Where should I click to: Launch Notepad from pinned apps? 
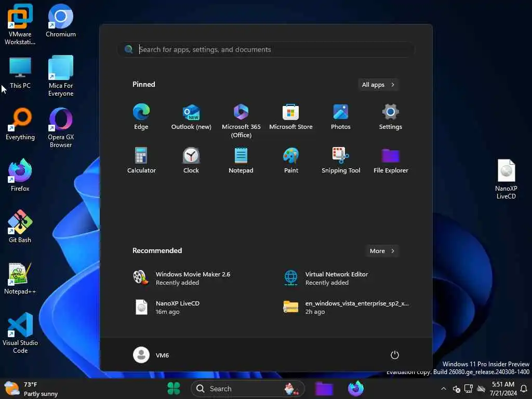tap(241, 161)
